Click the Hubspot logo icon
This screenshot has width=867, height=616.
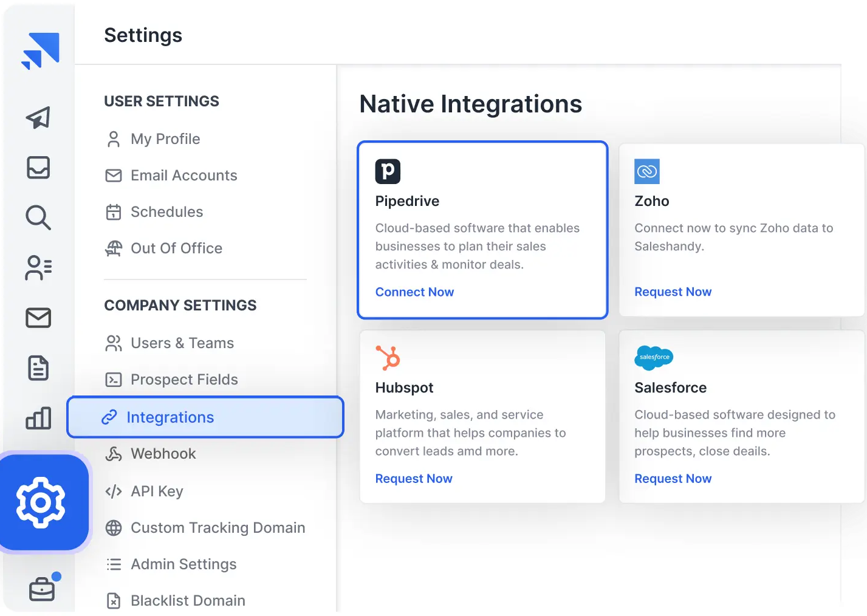click(x=388, y=358)
